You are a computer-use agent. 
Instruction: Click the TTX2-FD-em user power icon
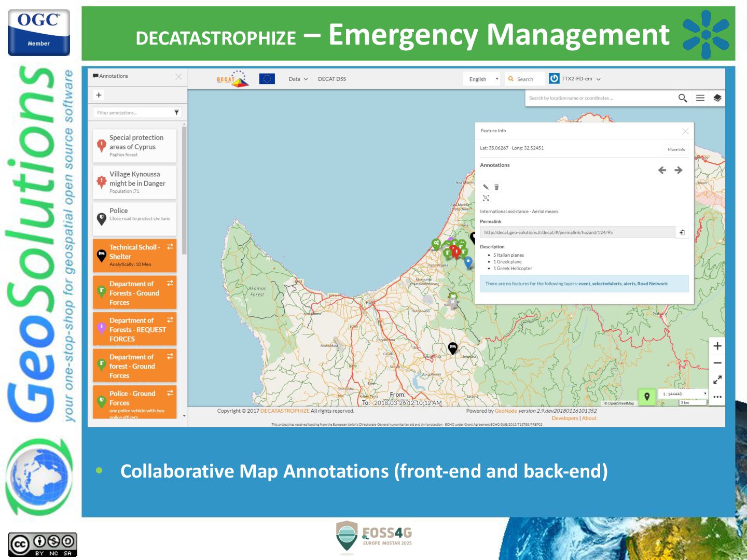554,78
